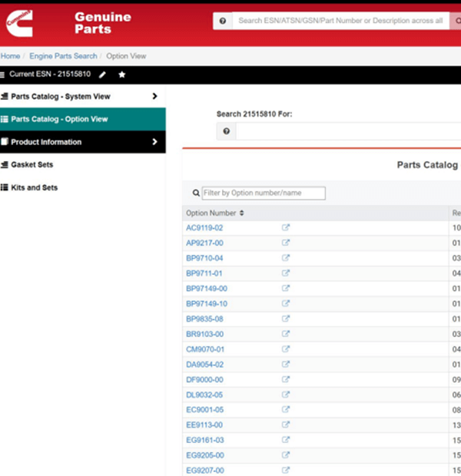Viewport: 461px width, 476px height.
Task: Open option EG9161-03 link
Action: point(205,440)
